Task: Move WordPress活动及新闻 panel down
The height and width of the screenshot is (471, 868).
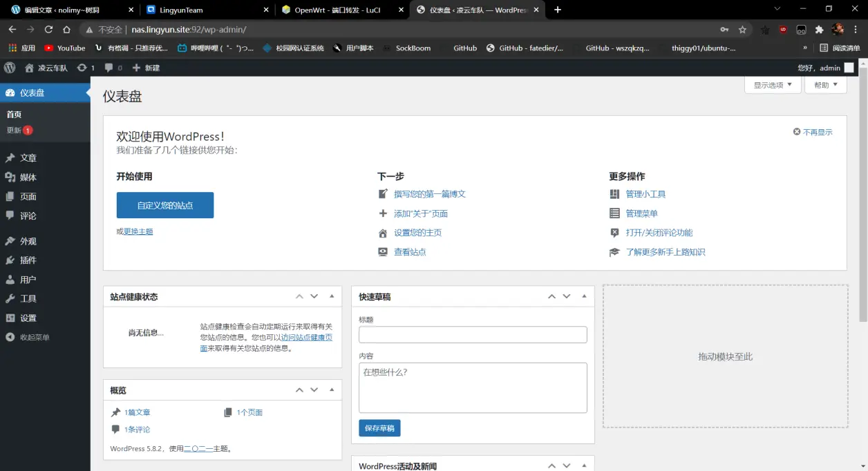Action: [566, 465]
